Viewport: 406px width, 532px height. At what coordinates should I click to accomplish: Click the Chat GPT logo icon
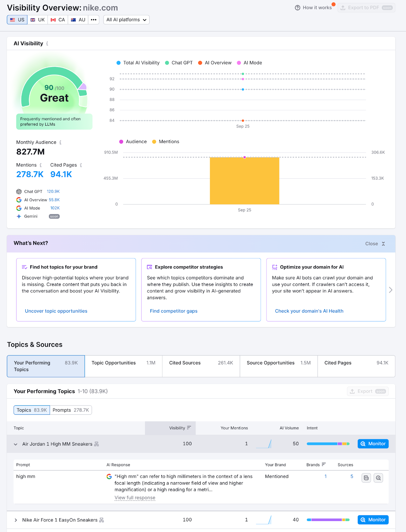coord(19,192)
